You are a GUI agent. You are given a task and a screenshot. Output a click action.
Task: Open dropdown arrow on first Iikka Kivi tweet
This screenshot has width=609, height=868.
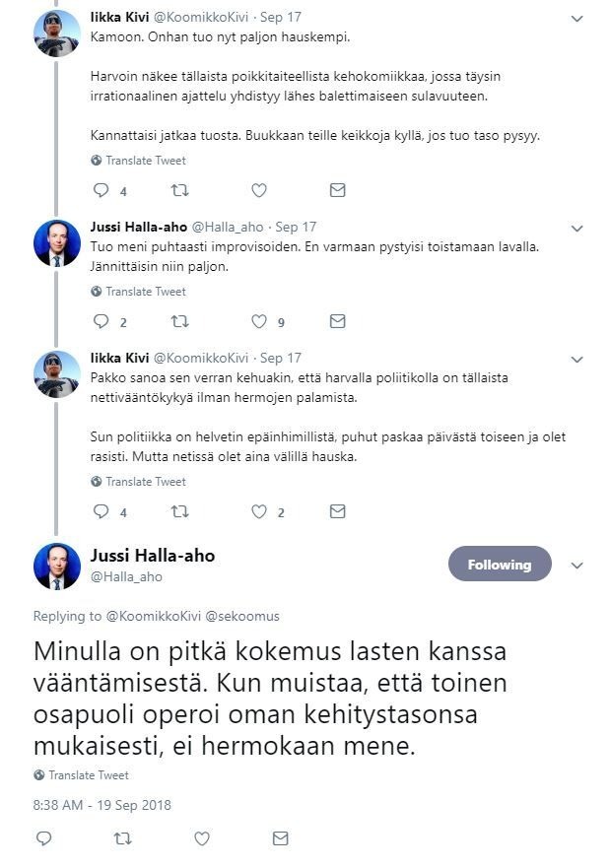pos(577,19)
